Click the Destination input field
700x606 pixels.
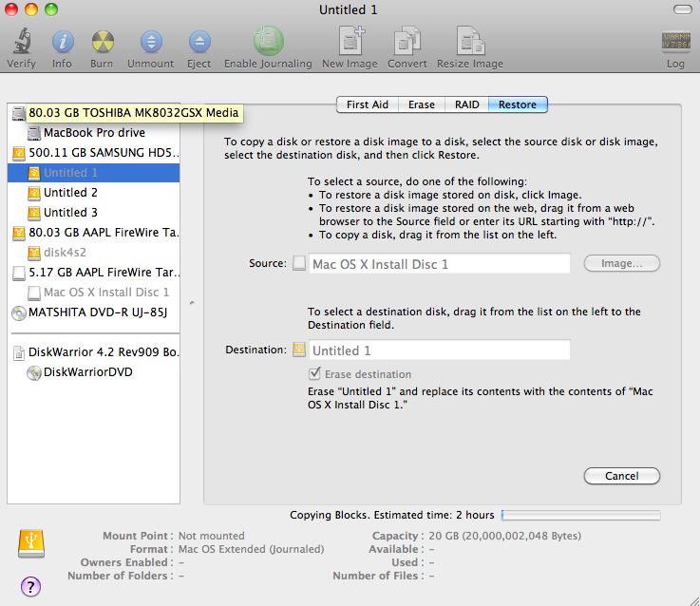(x=440, y=350)
